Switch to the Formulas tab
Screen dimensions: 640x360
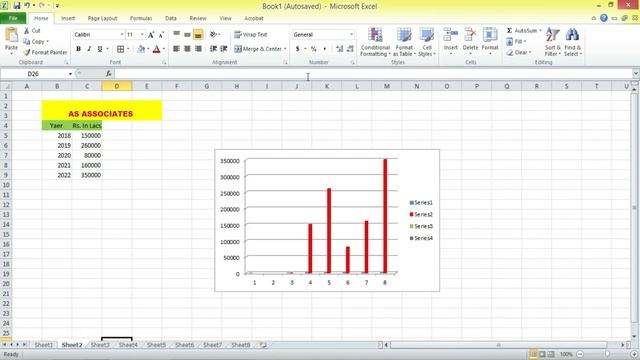[x=141, y=18]
